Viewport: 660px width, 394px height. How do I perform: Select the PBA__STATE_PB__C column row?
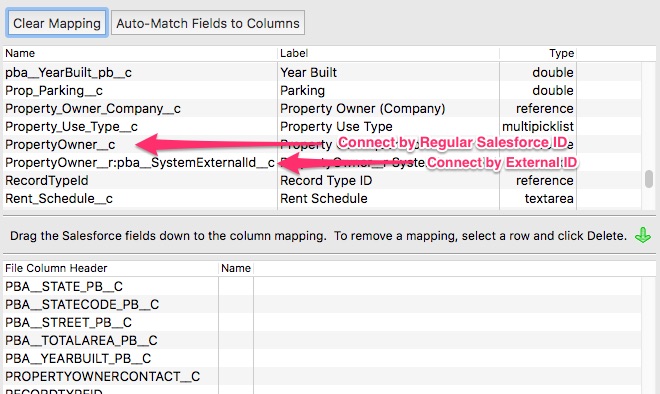[322, 286]
